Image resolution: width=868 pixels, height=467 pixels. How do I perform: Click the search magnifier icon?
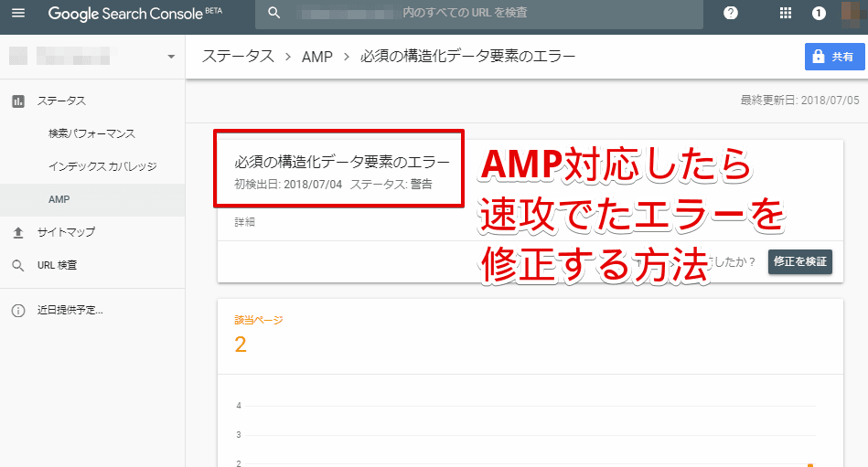pyautogui.click(x=273, y=14)
